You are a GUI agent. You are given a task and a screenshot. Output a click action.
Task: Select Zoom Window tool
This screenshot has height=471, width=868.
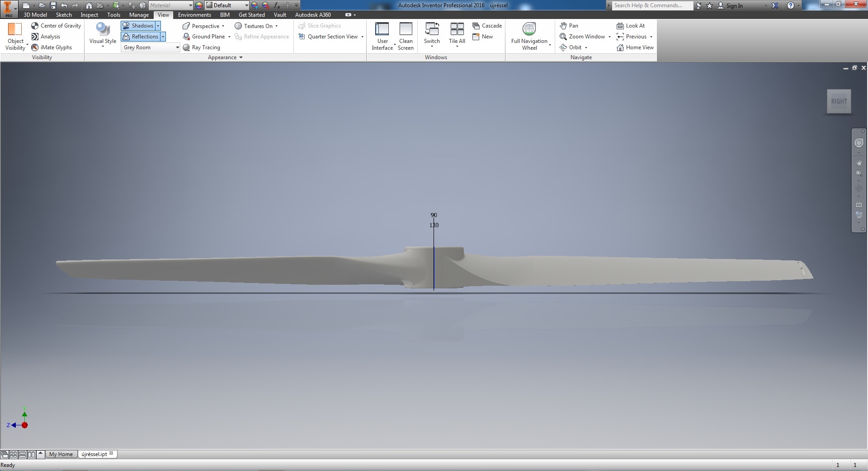pos(582,37)
